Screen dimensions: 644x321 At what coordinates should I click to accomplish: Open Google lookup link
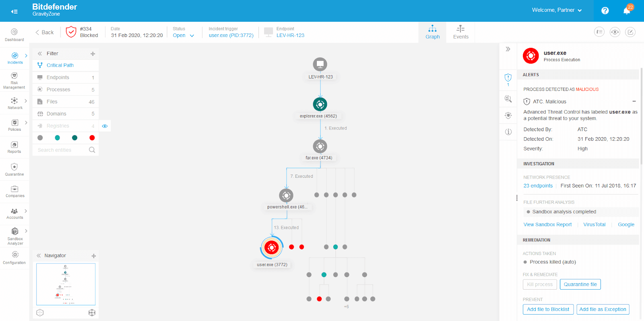coord(626,224)
